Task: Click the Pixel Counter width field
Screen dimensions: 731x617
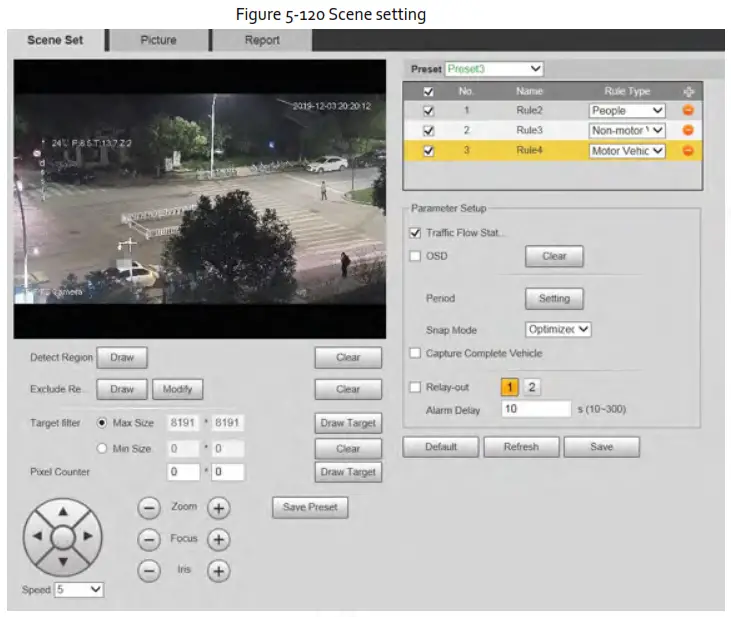Action: coord(183,472)
